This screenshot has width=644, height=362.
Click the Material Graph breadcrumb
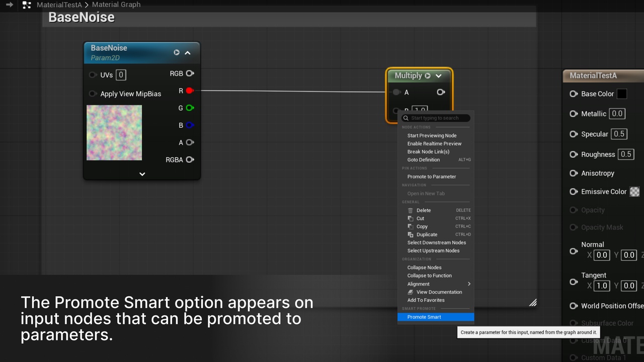pyautogui.click(x=116, y=5)
